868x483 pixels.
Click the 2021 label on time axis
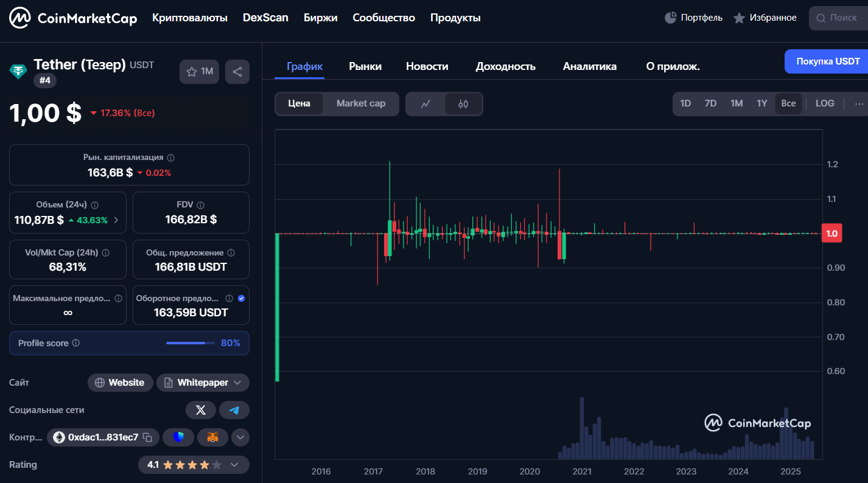[x=582, y=471]
